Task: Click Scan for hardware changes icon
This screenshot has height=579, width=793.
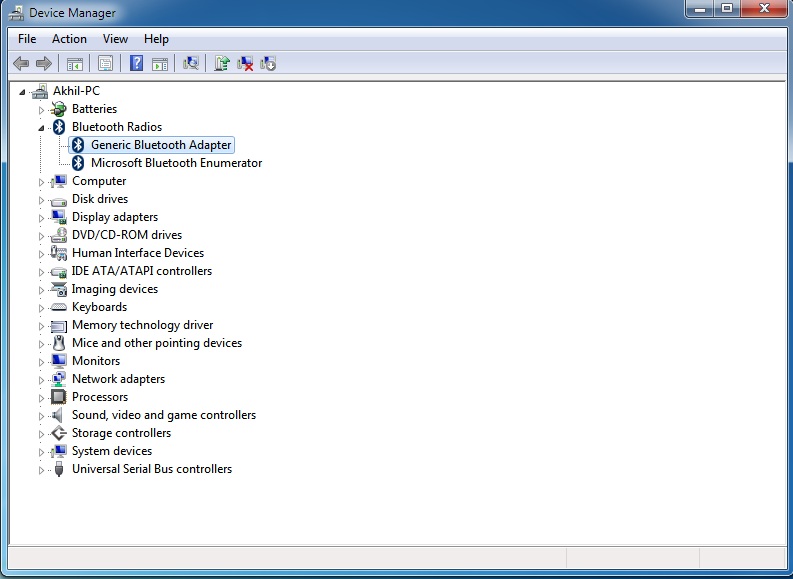Action: 191,63
